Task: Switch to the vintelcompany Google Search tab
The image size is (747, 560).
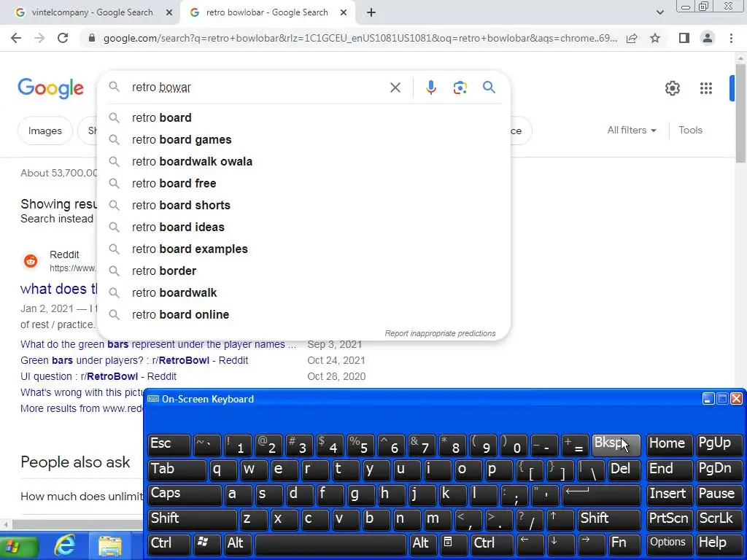Action: point(92,12)
